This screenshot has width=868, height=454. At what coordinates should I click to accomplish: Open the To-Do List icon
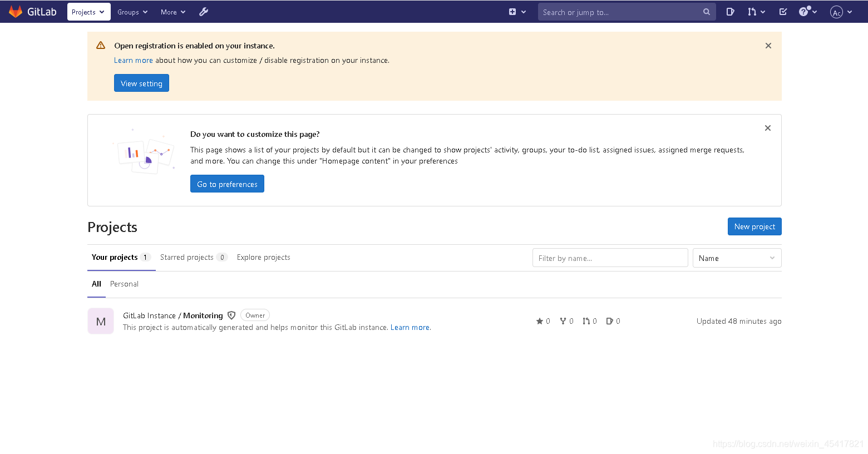tap(783, 12)
